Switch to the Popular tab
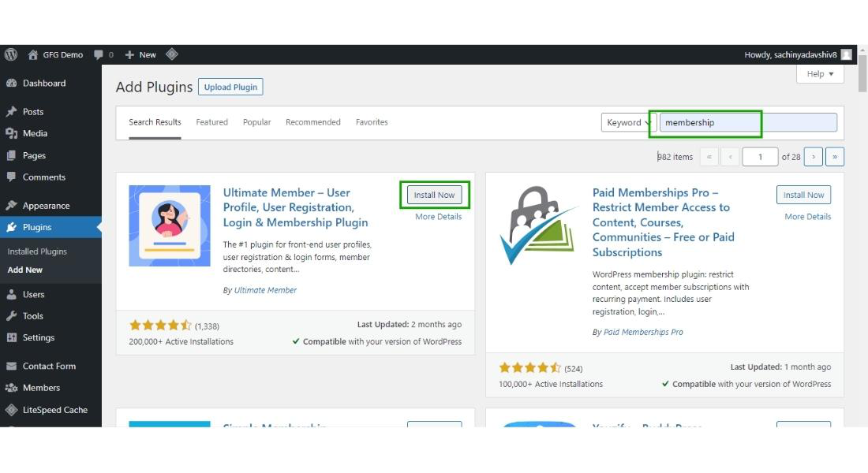Viewport: 868px width, 473px height. [257, 122]
